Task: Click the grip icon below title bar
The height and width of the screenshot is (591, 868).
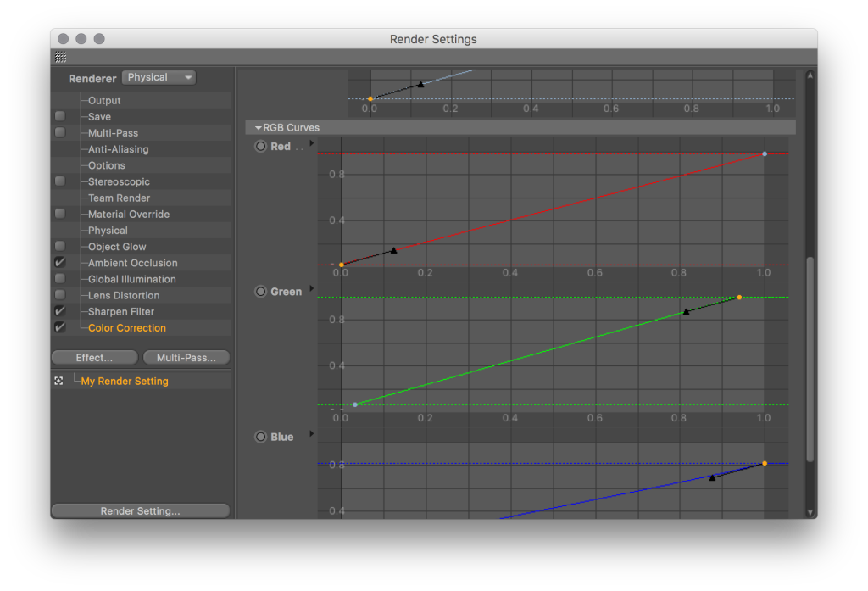Action: [61, 57]
